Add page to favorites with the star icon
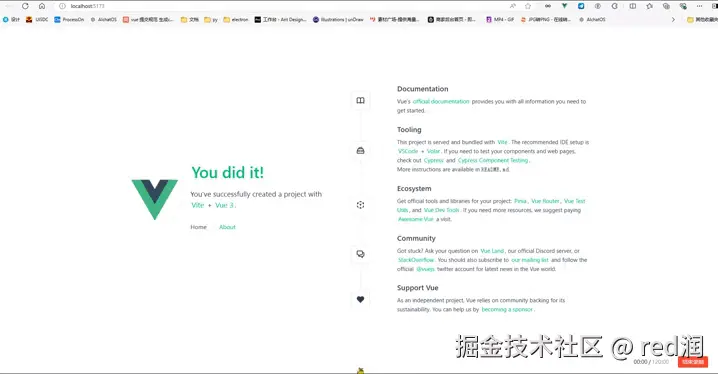 coord(528,6)
